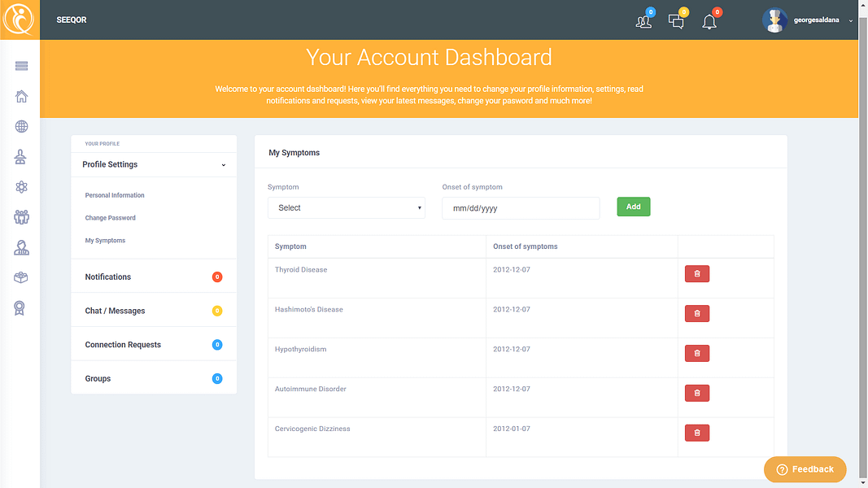Click the award ribbon icon in sidebar

pyautogui.click(x=20, y=308)
